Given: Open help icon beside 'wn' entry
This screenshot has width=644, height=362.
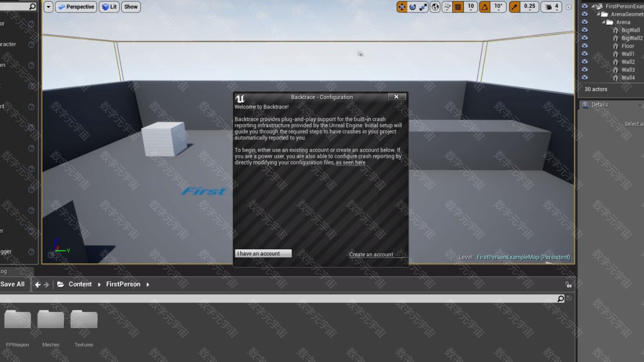Looking at the screenshot, I should 31,65.
